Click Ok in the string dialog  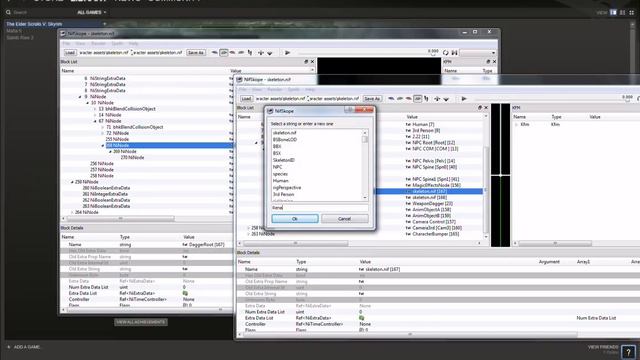click(295, 219)
